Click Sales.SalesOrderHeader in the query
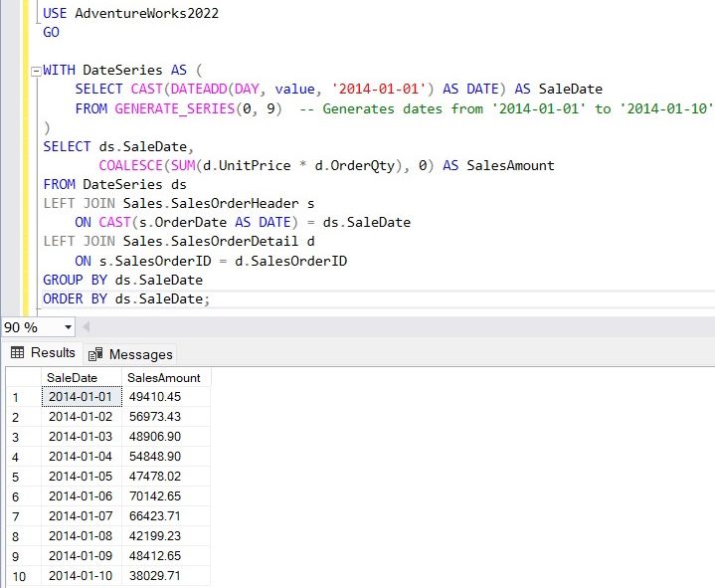The image size is (715, 588). (x=211, y=203)
